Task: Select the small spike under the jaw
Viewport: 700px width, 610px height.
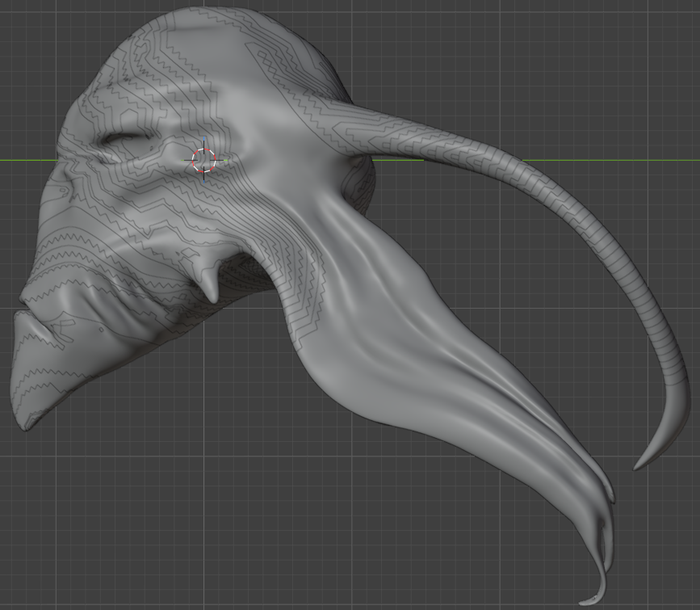Action: coord(212,289)
